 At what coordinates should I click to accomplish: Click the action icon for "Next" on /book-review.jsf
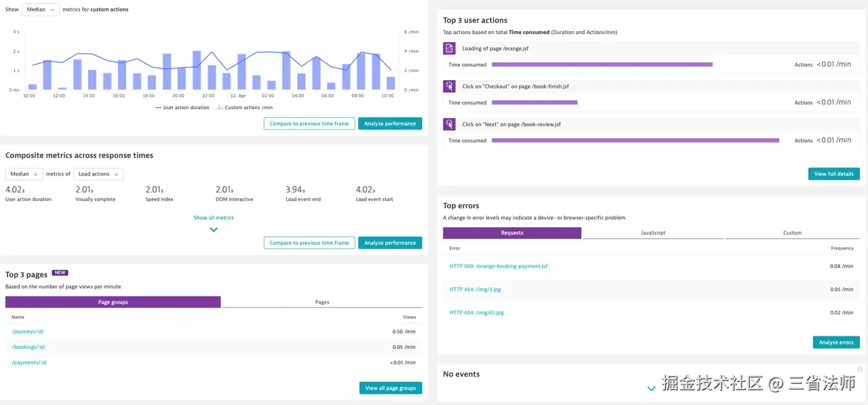(x=449, y=125)
